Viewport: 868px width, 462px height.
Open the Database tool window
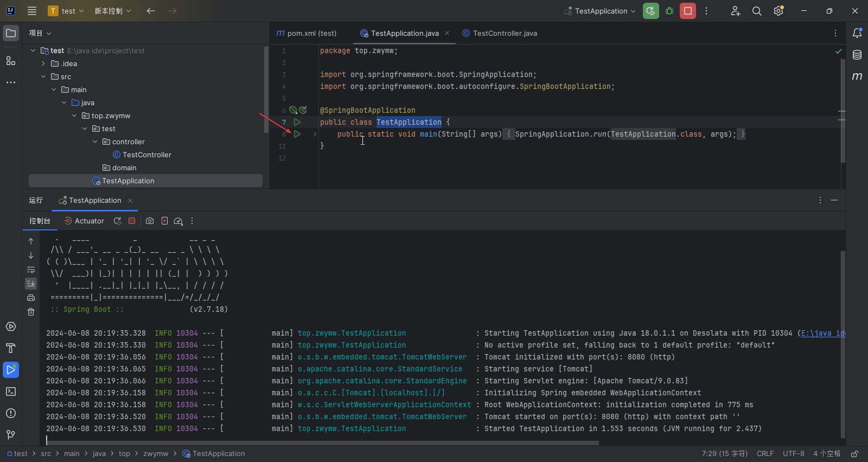click(857, 55)
